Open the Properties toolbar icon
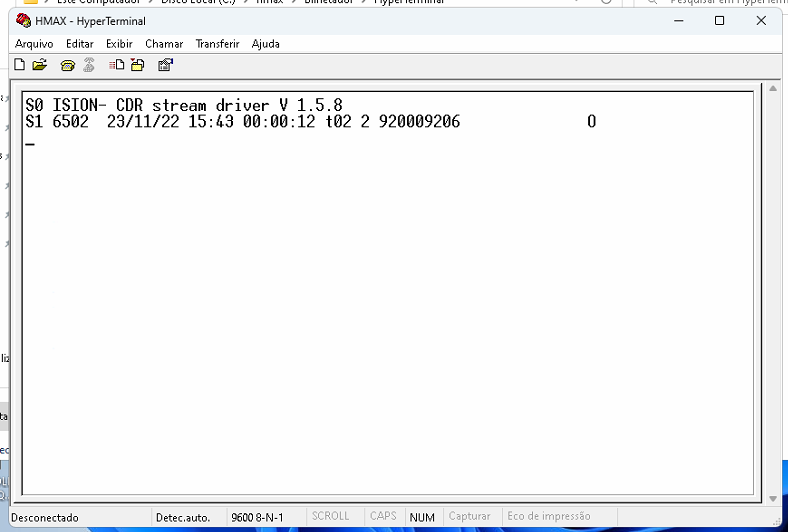Image resolution: width=788 pixels, height=532 pixels. coord(165,65)
